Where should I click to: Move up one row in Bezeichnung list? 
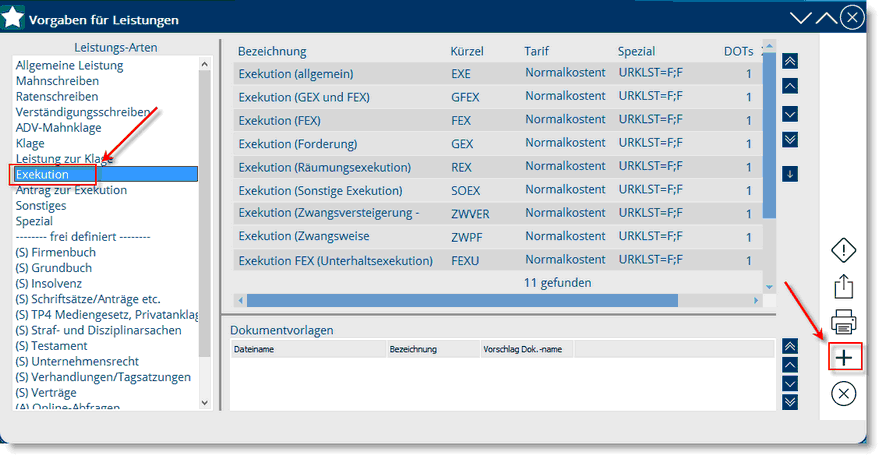790,86
